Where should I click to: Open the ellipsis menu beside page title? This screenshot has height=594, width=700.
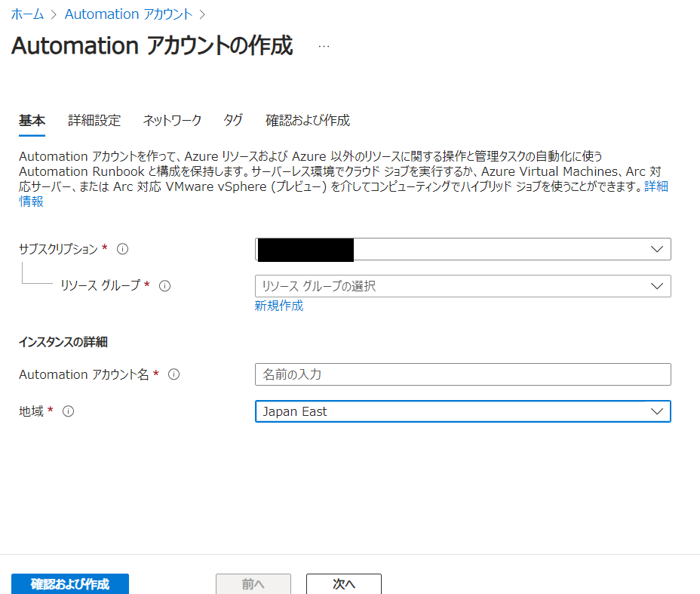(x=324, y=46)
